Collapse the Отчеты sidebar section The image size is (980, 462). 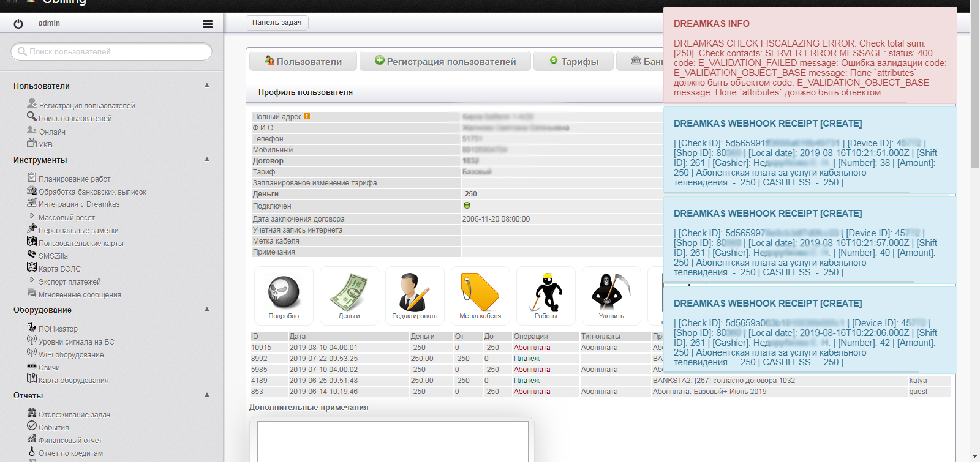207,395
